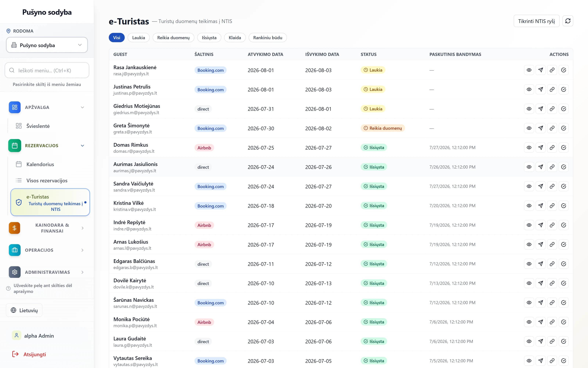Click the eye icon for Justinas Petrulis
This screenshot has width=588, height=368.
(x=529, y=89)
